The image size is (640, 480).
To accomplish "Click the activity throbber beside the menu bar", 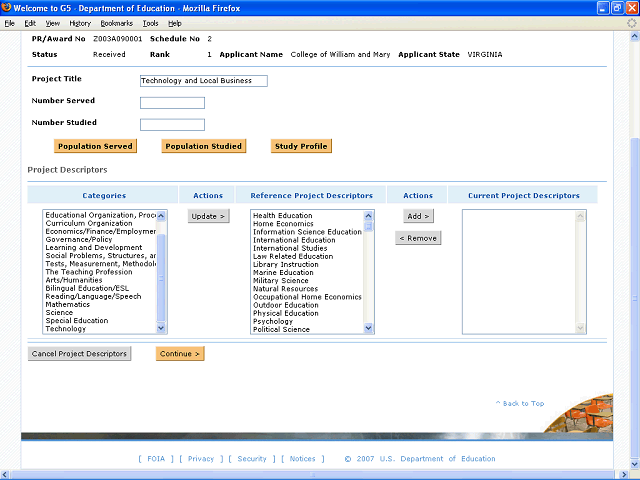I will [x=630, y=22].
